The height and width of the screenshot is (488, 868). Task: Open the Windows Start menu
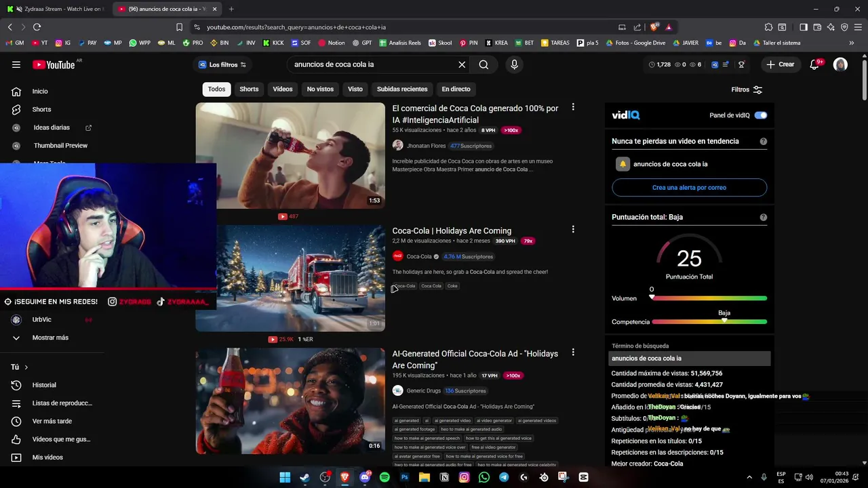pyautogui.click(x=285, y=477)
